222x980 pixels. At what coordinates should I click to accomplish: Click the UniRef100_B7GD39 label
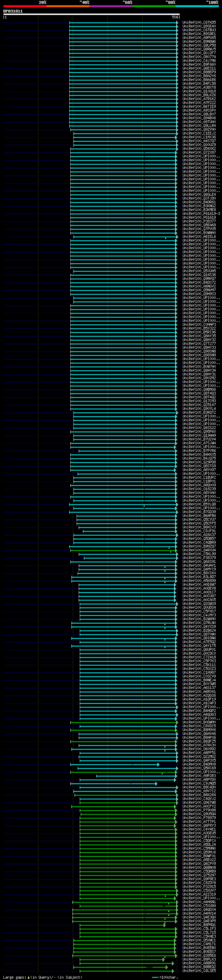point(199,512)
